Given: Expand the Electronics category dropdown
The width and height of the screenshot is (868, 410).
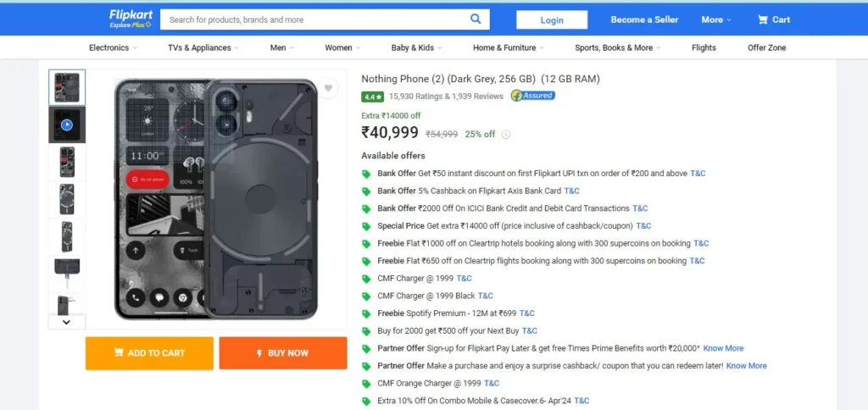Looking at the screenshot, I should [x=113, y=47].
